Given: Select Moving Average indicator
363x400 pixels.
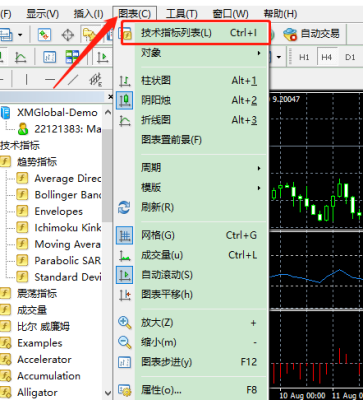Looking at the screenshot, I should [68, 244].
